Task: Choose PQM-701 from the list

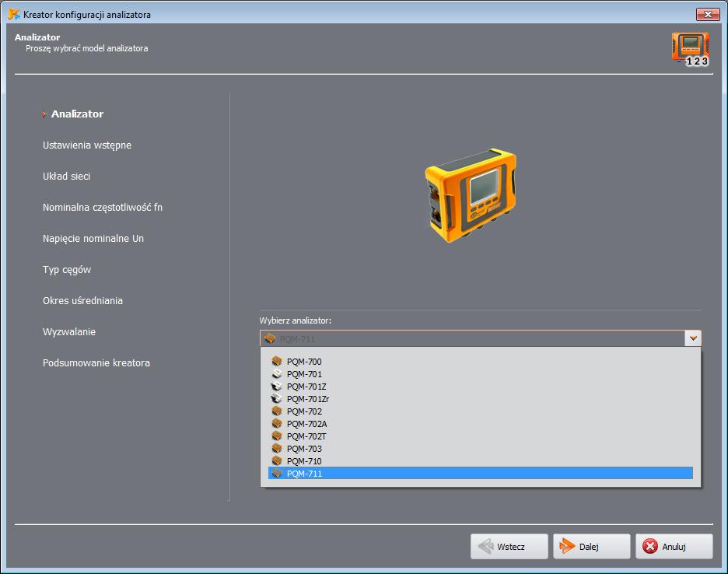Action: tap(481, 374)
